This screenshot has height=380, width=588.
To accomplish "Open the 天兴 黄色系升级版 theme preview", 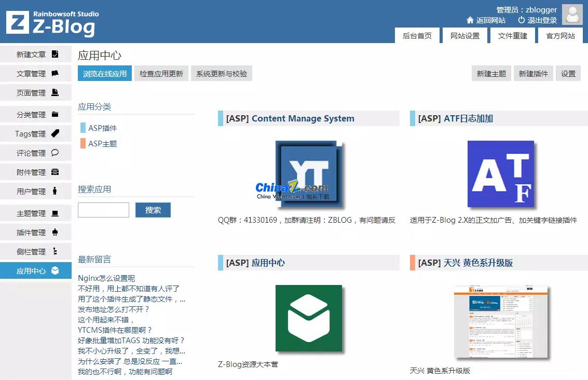I will click(x=501, y=322).
